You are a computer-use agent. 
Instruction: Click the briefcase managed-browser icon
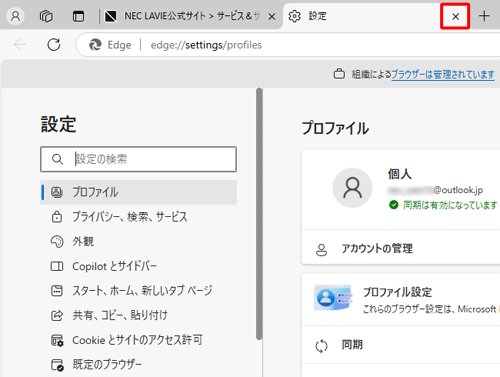pos(339,74)
